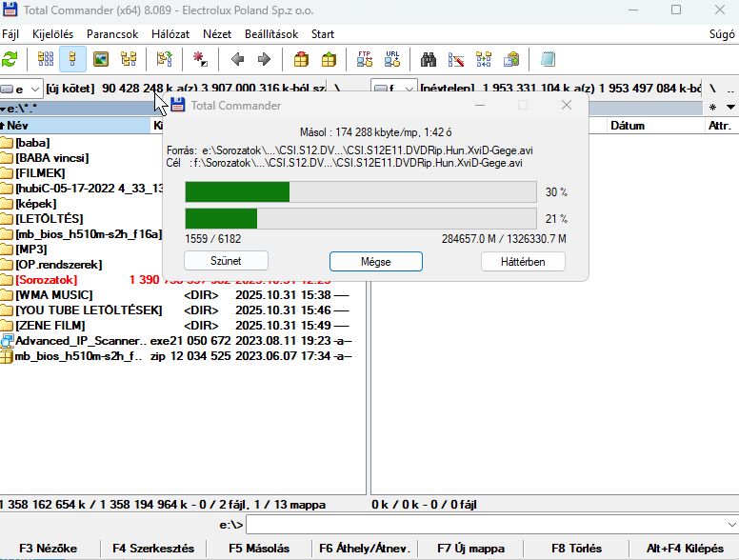Click the tree icon with green arrow
The image size is (739, 560).
click(164, 59)
